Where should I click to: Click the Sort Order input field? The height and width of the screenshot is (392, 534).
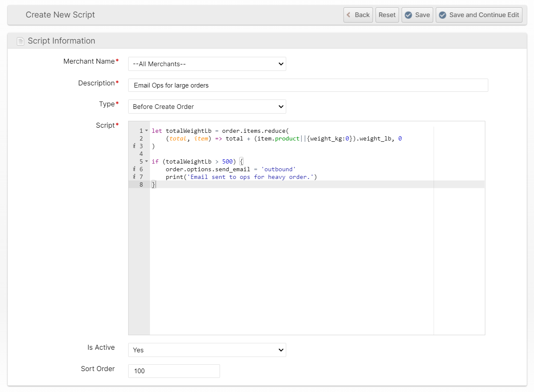pyautogui.click(x=173, y=371)
